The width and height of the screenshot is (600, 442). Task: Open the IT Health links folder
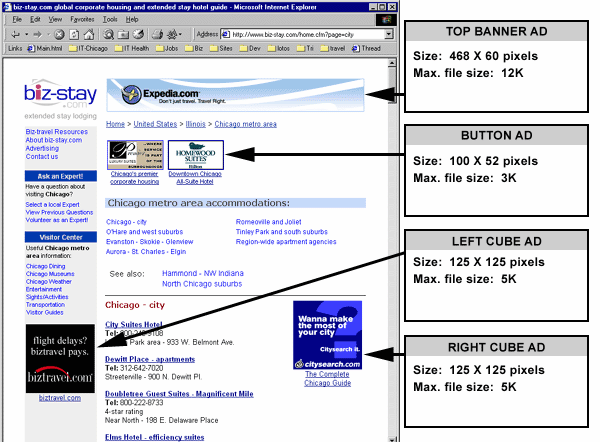pyautogui.click(x=132, y=49)
